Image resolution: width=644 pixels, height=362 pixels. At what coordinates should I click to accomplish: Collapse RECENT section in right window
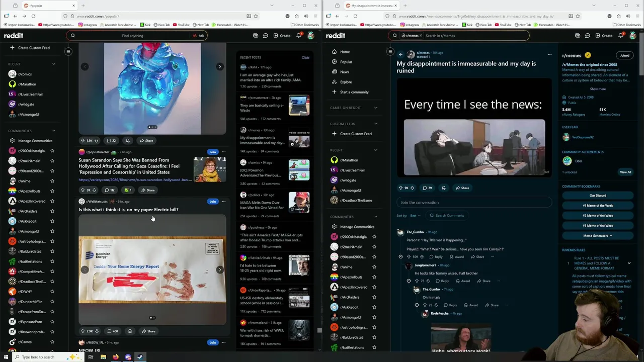(x=375, y=150)
